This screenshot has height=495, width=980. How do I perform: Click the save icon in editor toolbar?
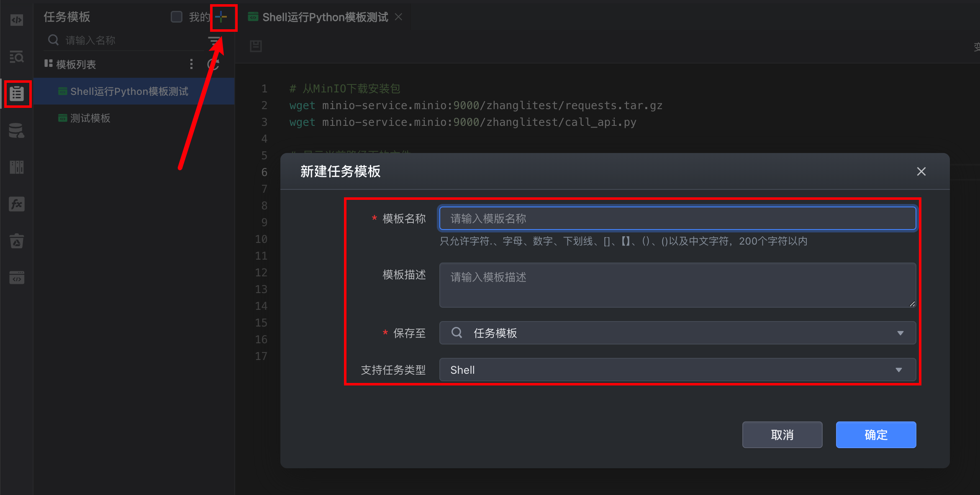[x=256, y=46]
